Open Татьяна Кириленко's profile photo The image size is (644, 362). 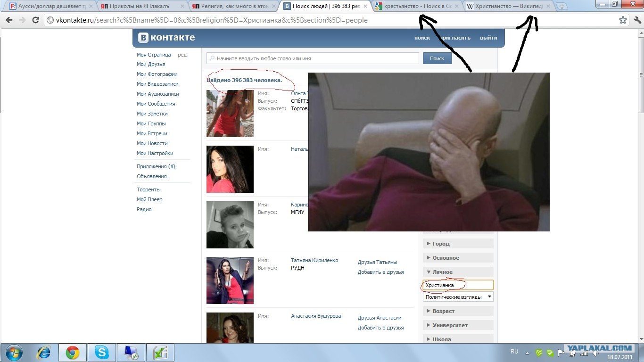pos(230,280)
